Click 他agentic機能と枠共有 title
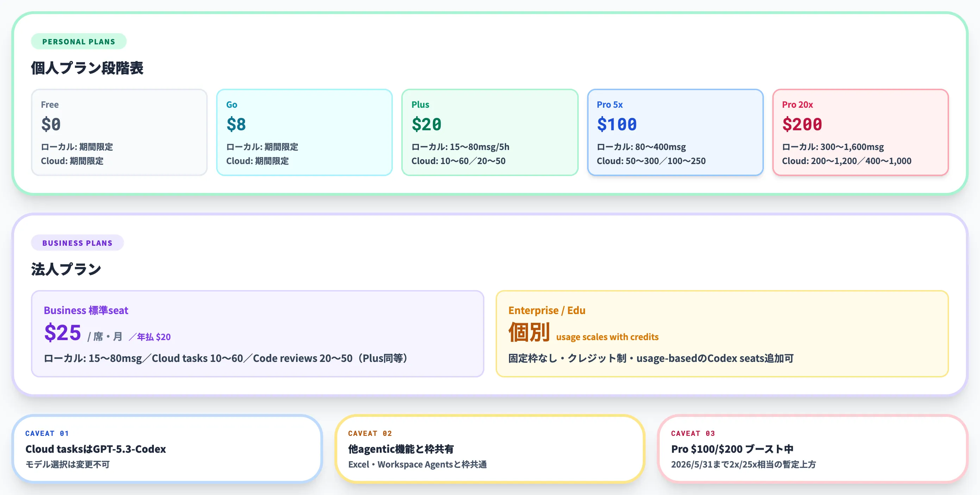 pos(401,449)
